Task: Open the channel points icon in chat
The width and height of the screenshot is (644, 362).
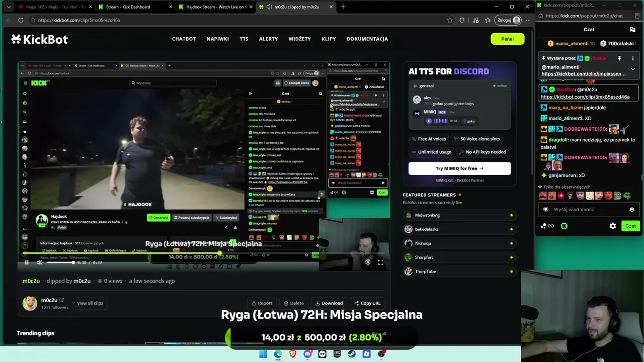Action: pyautogui.click(x=547, y=226)
